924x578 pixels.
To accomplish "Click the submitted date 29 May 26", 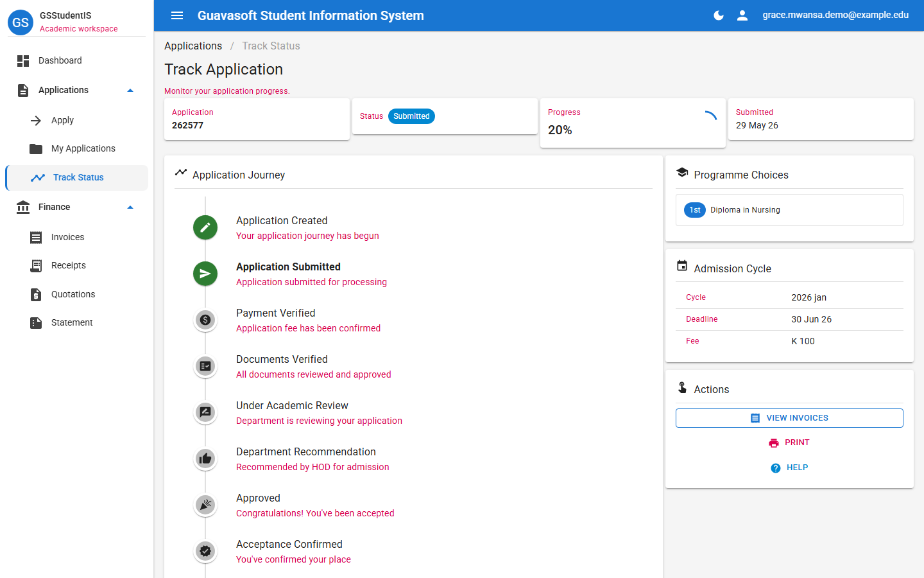I will [757, 126].
